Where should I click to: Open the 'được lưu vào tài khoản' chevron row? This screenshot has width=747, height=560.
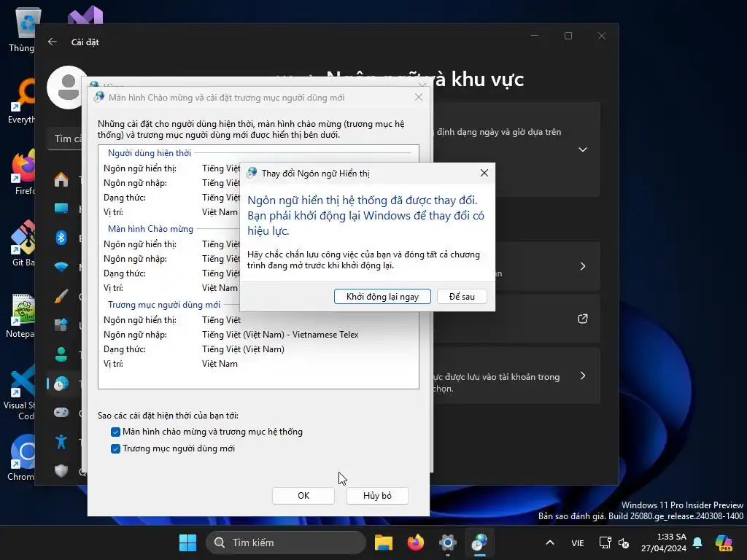pyautogui.click(x=582, y=376)
